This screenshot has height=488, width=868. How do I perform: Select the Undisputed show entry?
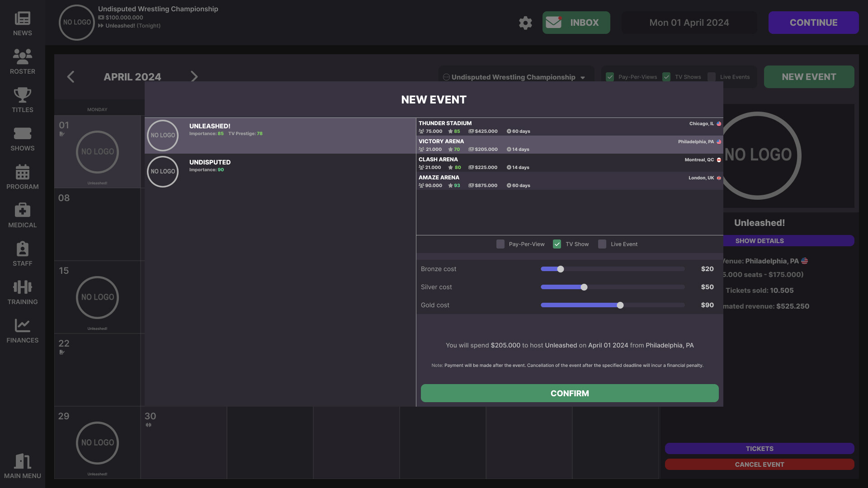(280, 172)
